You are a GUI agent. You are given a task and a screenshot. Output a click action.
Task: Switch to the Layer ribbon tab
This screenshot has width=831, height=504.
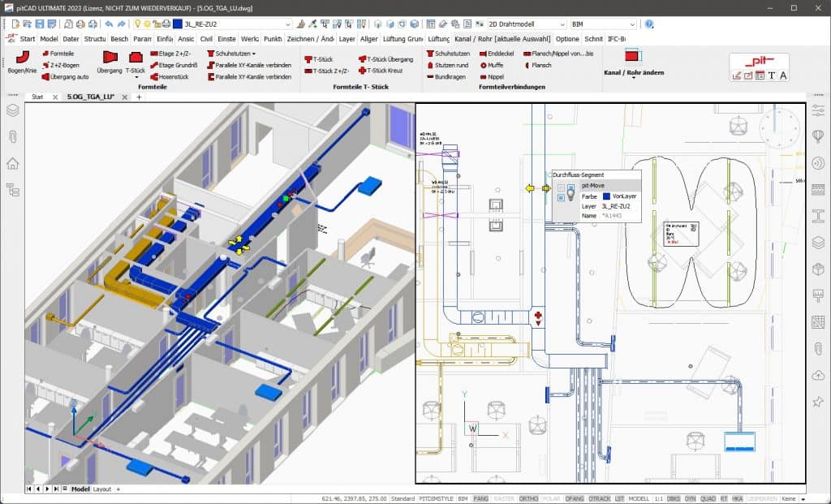click(x=347, y=39)
